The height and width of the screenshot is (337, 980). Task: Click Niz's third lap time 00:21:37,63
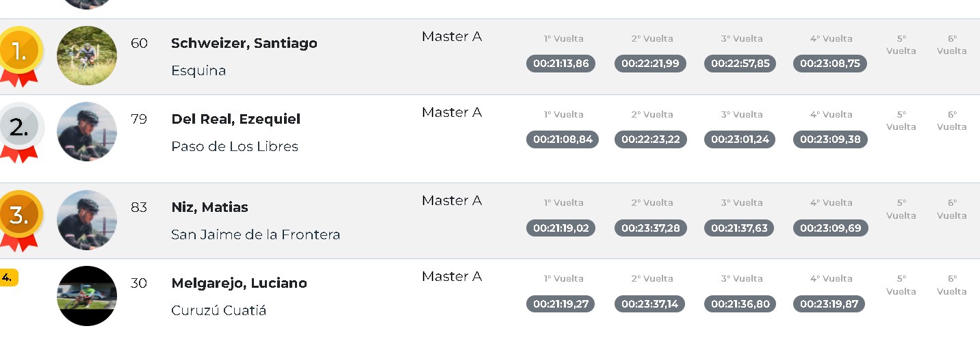click(x=739, y=228)
